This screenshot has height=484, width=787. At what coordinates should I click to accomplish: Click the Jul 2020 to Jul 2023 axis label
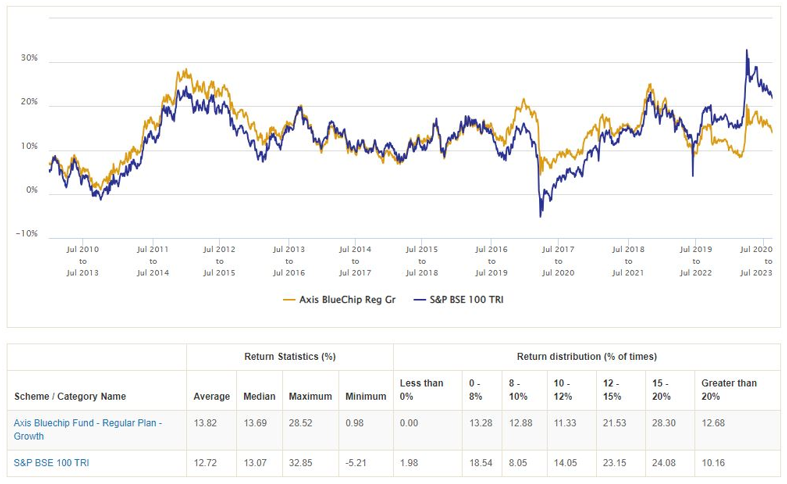756,261
